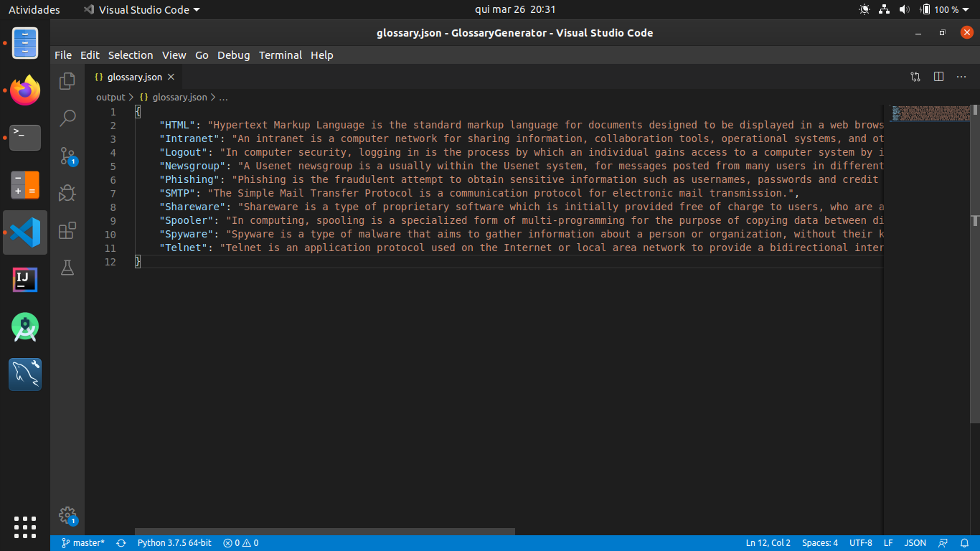Select the glossary.json editor tab
980x551 pixels.
(133, 77)
